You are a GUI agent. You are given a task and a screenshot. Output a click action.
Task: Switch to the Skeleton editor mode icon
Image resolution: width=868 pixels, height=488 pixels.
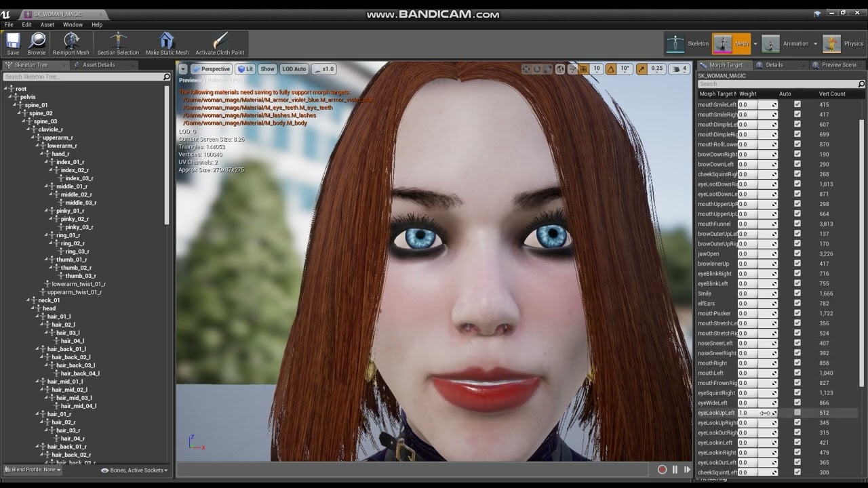[675, 44]
